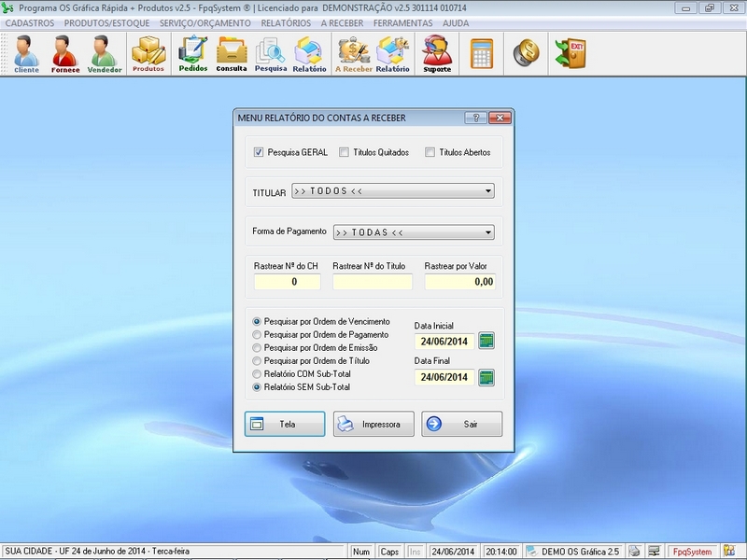Open the Relatório printer icon beside Pesquisa
This screenshot has width=747, height=560.
[309, 54]
